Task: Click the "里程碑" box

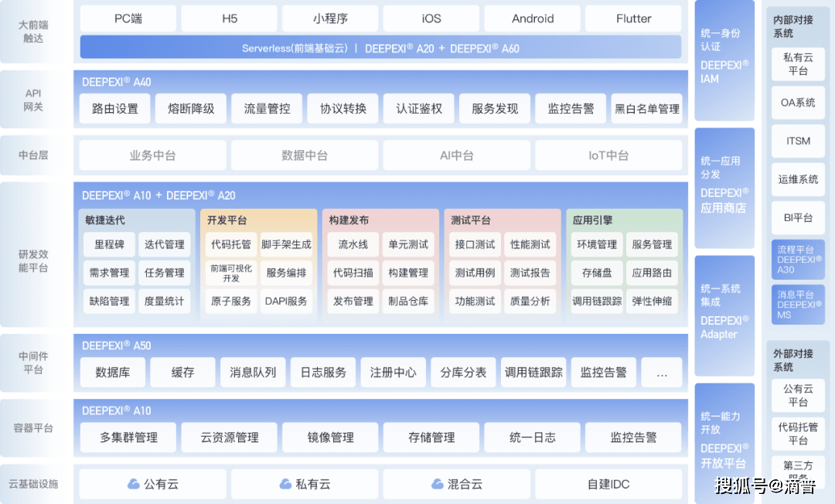Action: pos(109,244)
